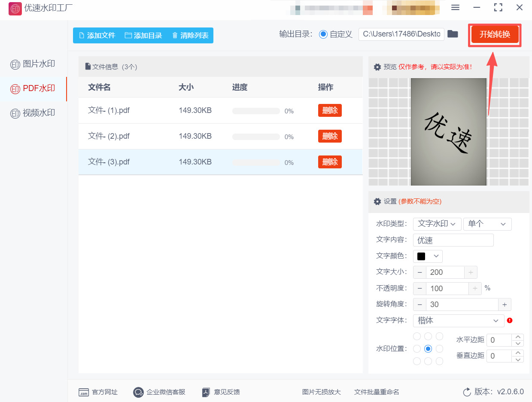
Task: Increase 垂直边距 with the up arrow
Action: coord(518,353)
